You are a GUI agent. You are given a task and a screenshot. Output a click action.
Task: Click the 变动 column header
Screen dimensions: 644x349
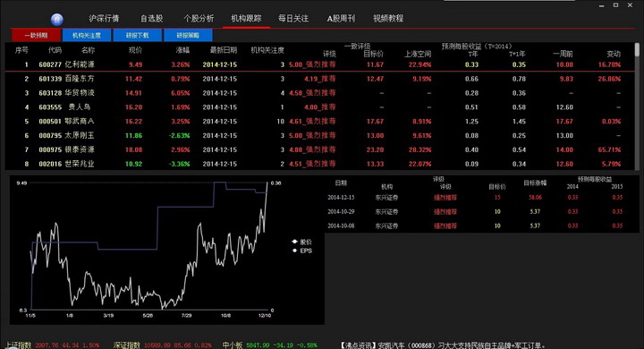pyautogui.click(x=614, y=54)
